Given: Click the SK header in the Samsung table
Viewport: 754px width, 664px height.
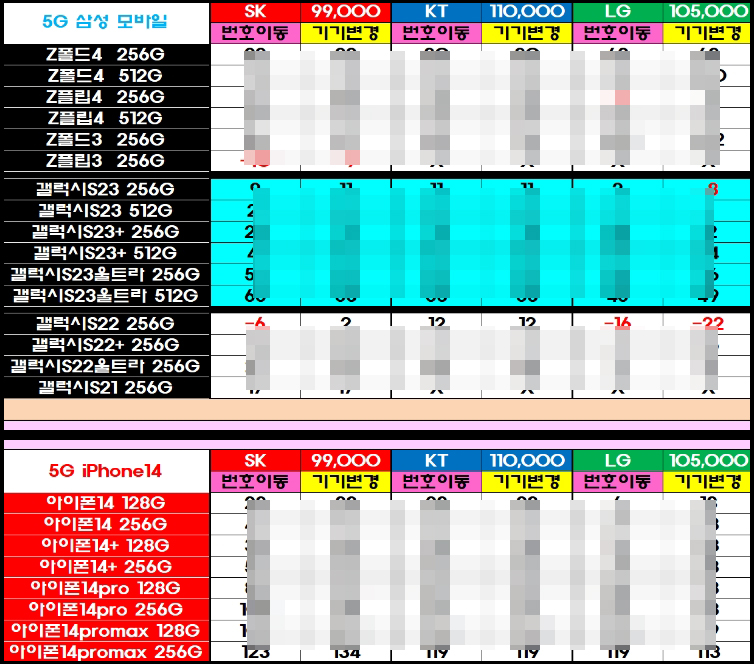Looking at the screenshot, I should click(255, 12).
